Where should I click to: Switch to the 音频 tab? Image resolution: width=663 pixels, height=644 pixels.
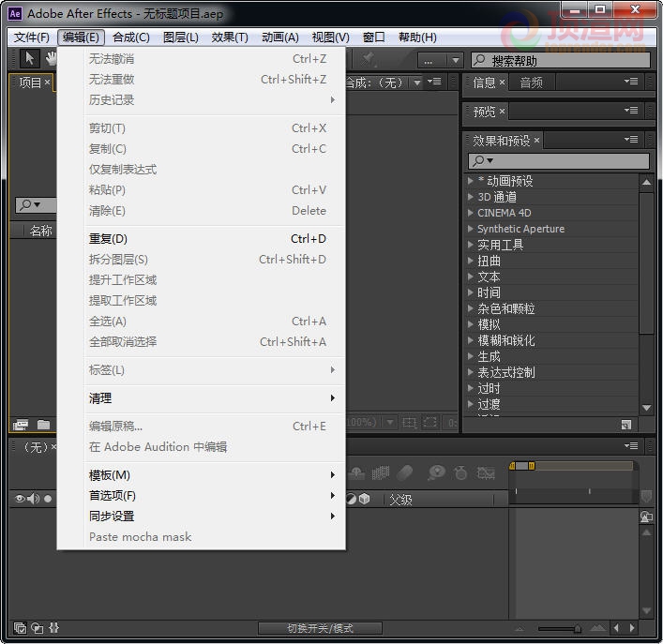(x=531, y=82)
